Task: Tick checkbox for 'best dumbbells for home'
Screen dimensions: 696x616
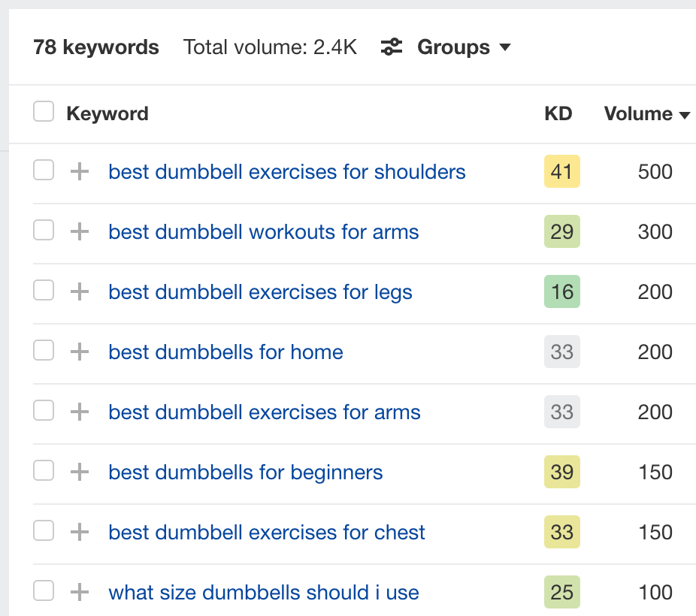Action: pyautogui.click(x=44, y=350)
